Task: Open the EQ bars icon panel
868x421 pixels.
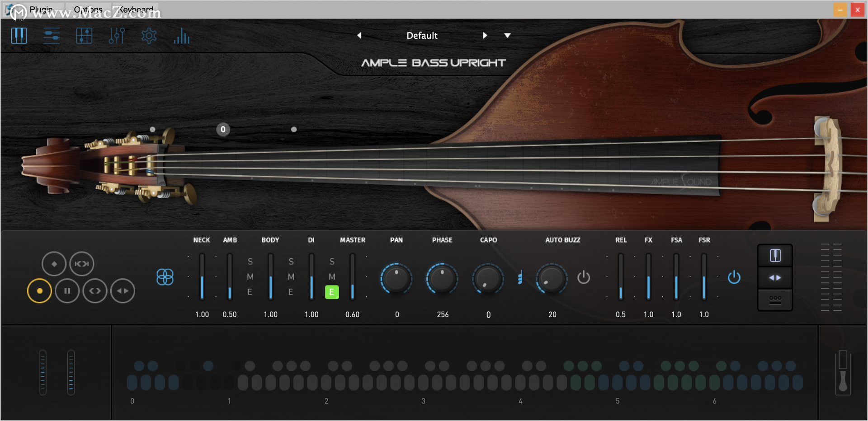Action: pyautogui.click(x=182, y=35)
